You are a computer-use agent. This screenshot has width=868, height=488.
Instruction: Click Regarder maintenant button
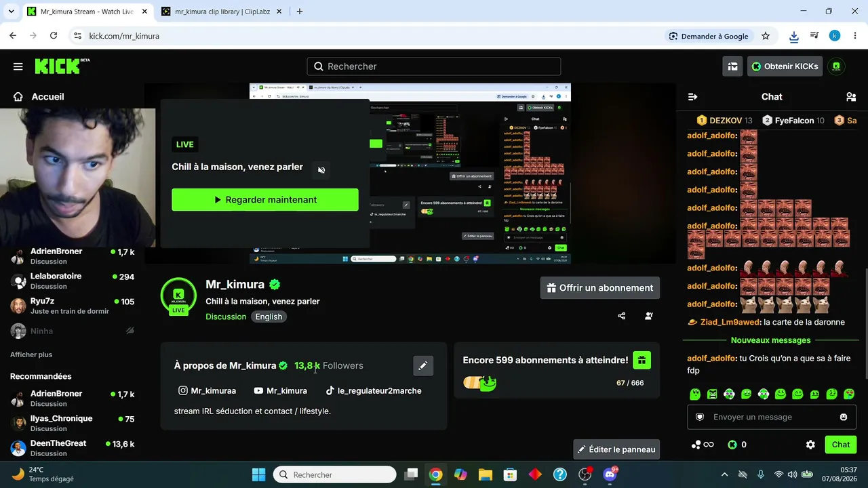265,200
